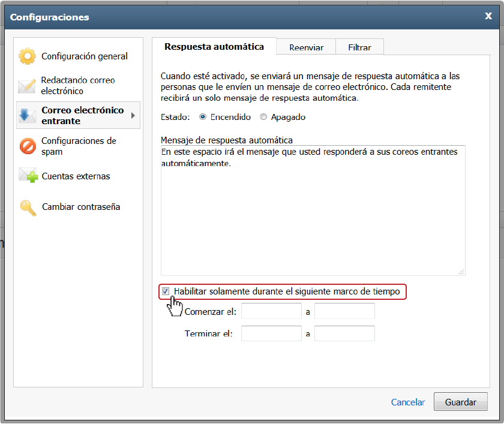The width and height of the screenshot is (504, 424).
Task: Open the Respuesta automática tab
Action: (214, 47)
